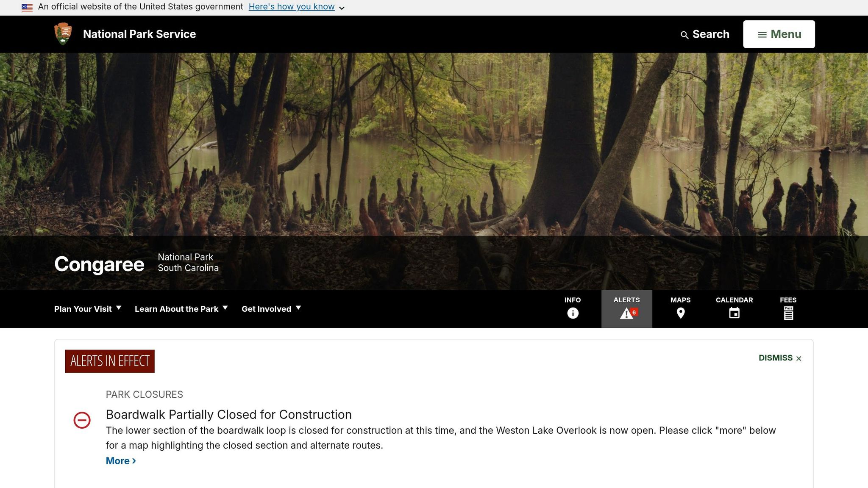
Task: Click the Congaree park title
Action: [99, 264]
